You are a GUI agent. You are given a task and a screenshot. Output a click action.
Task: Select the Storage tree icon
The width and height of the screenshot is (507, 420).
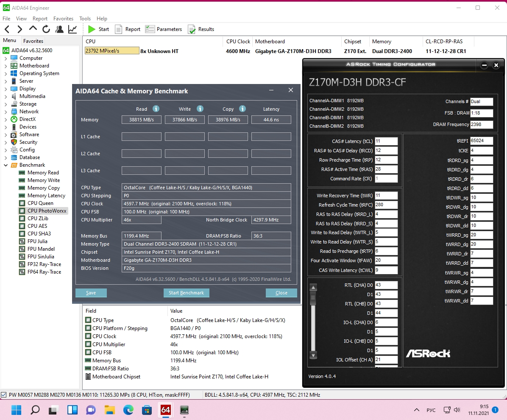click(x=14, y=104)
